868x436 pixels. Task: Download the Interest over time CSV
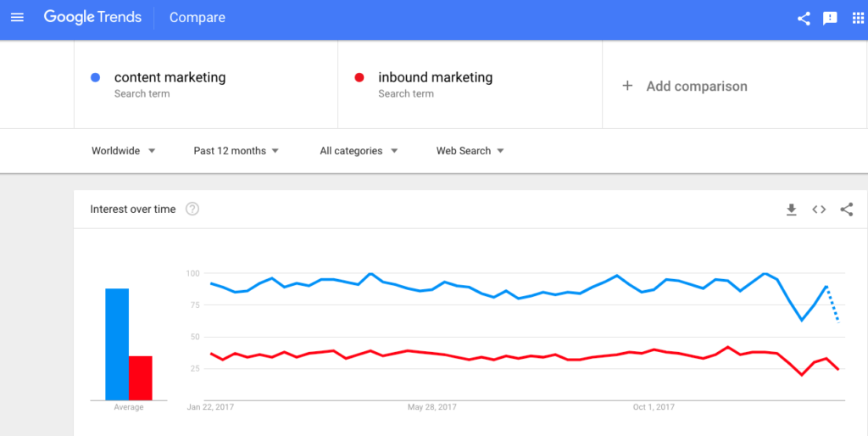point(791,210)
